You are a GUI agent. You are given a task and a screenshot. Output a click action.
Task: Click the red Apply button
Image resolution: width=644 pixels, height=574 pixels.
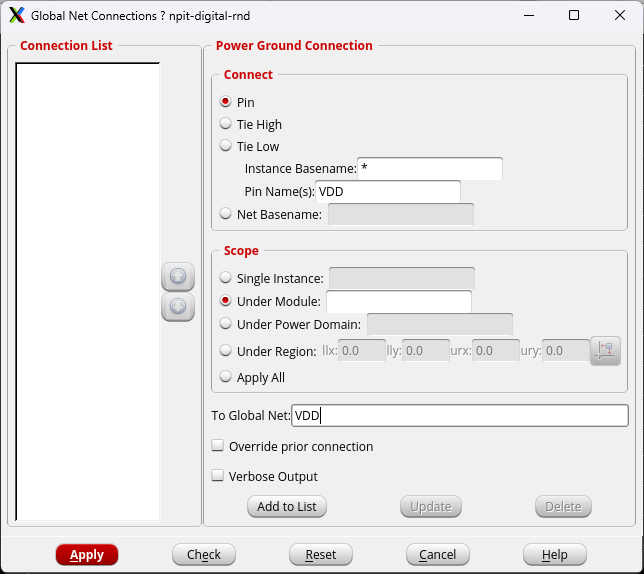pos(87,555)
